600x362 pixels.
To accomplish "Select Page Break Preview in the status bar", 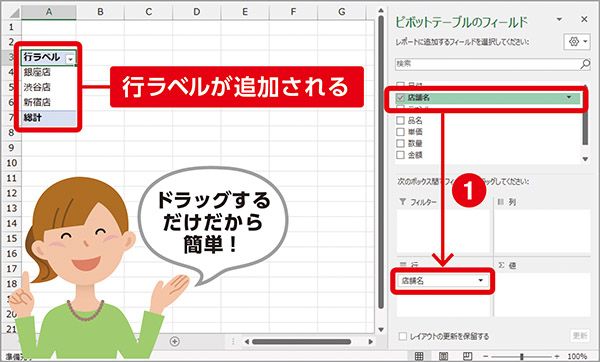I will [x=467, y=356].
